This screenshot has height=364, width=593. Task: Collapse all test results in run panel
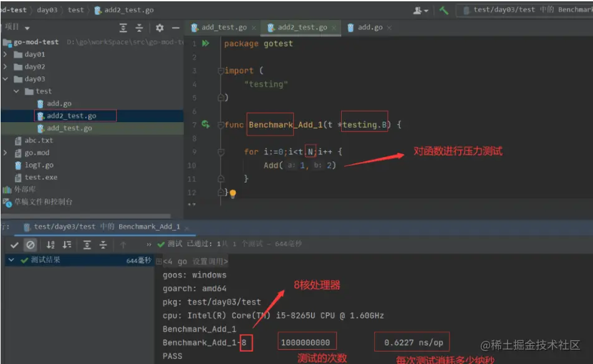coord(103,245)
